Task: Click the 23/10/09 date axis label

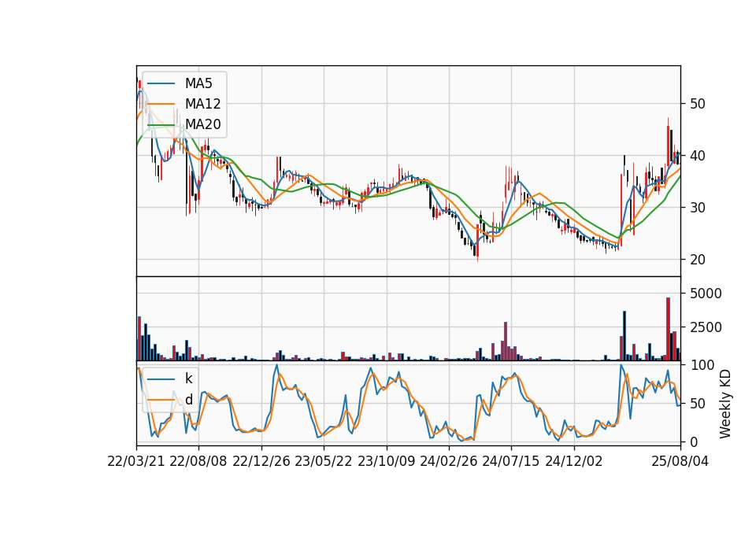Action: pyautogui.click(x=386, y=461)
